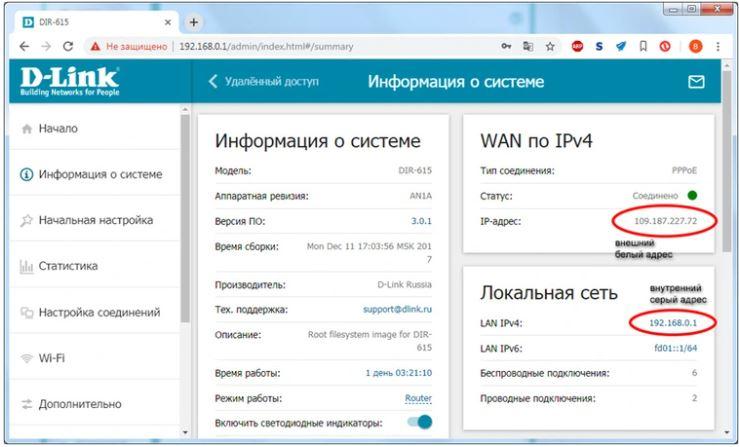
Task: Click the D-Link logo
Action: click(70, 81)
